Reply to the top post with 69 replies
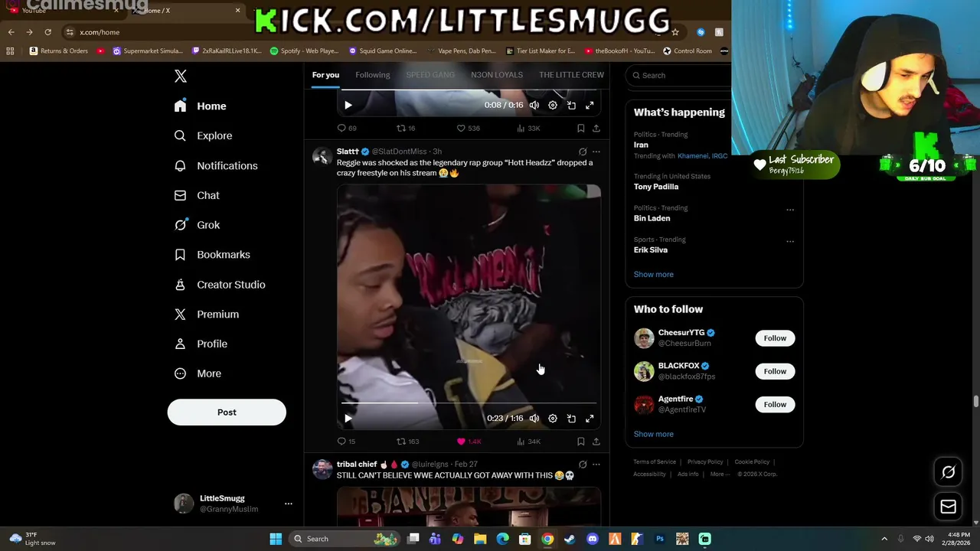 [347, 128]
